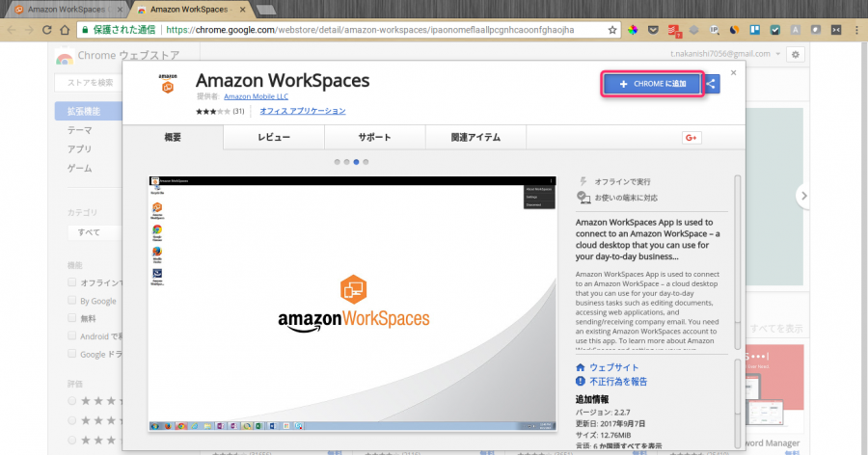The height and width of the screenshot is (455, 868).
Task: Open the dark arrows extension icon
Action: [x=836, y=30]
